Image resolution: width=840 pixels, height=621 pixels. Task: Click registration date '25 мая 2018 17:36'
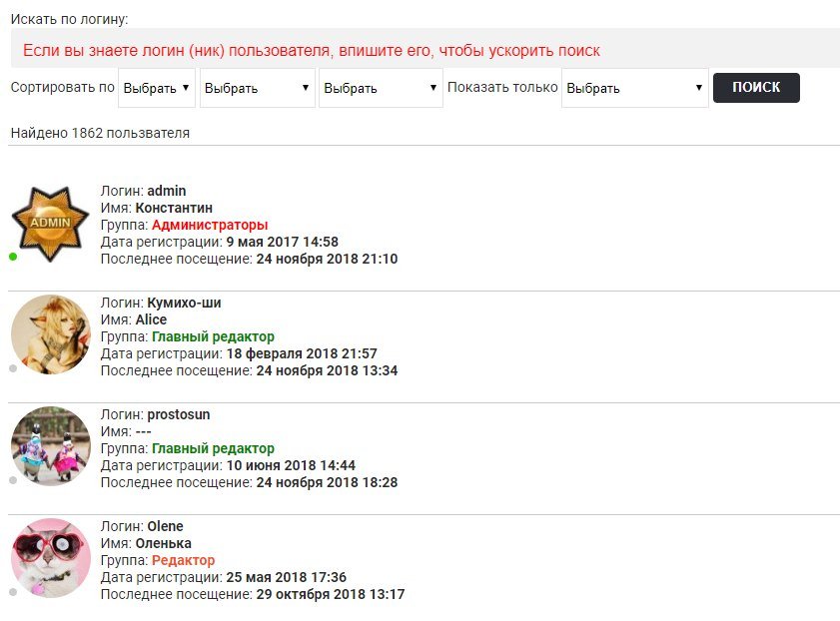click(287, 578)
